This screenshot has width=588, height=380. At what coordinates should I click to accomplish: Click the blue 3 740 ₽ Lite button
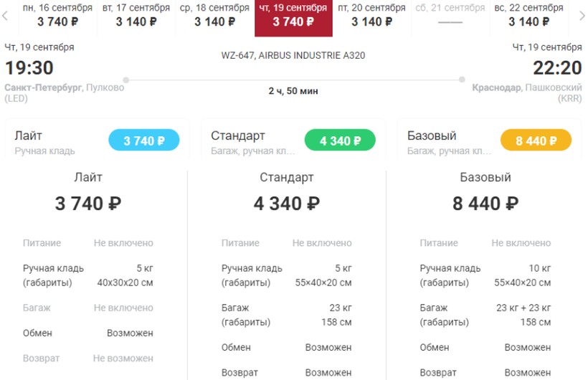(144, 141)
